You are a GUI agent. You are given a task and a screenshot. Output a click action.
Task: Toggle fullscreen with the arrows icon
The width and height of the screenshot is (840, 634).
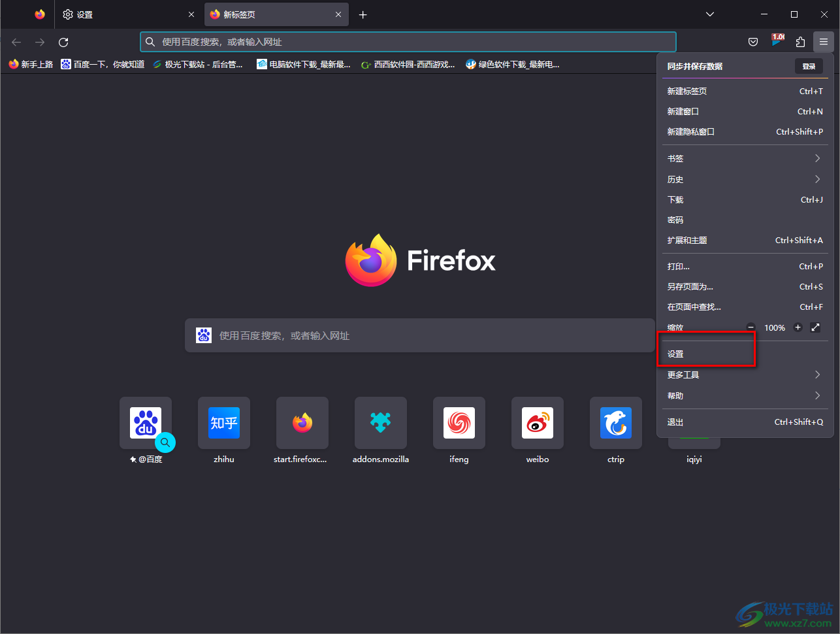pyautogui.click(x=815, y=327)
